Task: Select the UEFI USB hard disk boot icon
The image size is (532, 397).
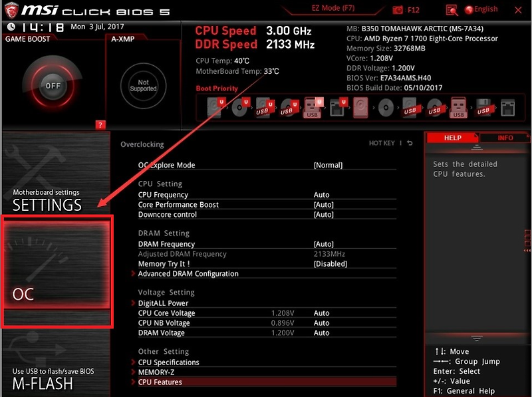Action: pos(265,108)
